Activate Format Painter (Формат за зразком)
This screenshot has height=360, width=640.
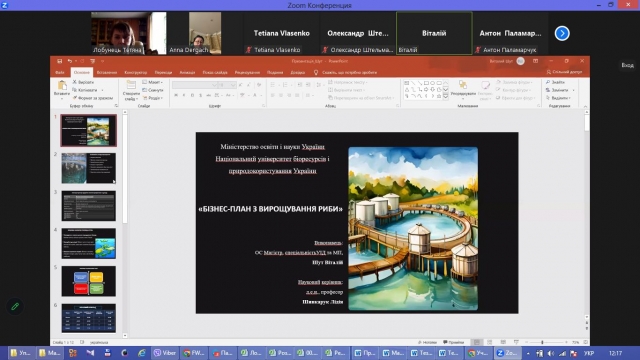pos(93,98)
